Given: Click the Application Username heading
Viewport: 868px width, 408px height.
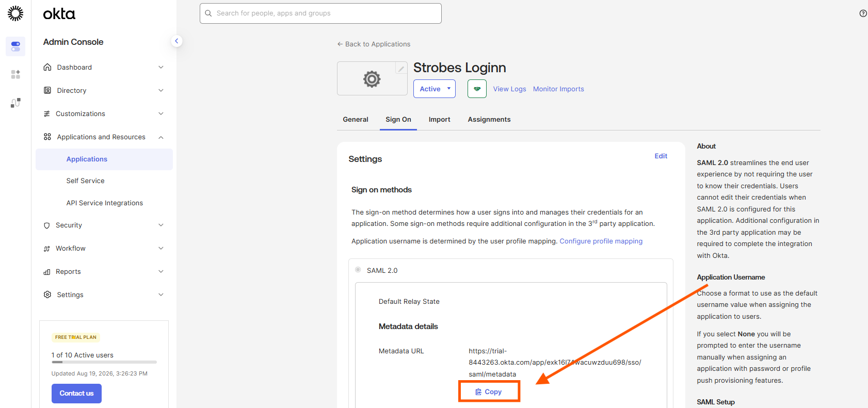Looking at the screenshot, I should [x=731, y=278].
